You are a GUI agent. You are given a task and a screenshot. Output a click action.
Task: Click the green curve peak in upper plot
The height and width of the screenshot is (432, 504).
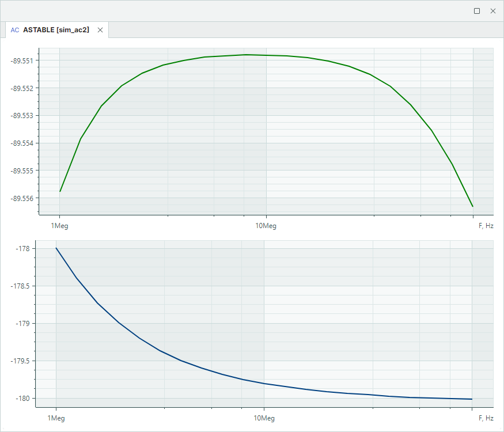pyautogui.click(x=246, y=55)
